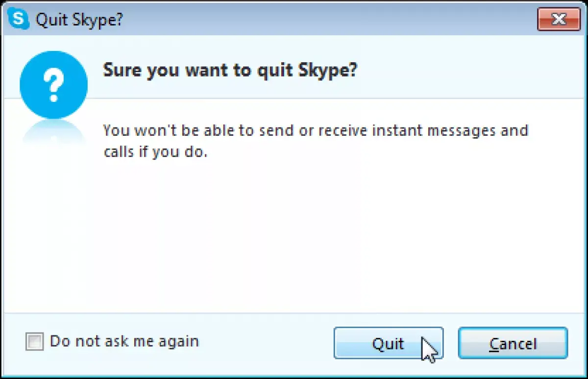This screenshot has height=379, width=588.
Task: Click the "Do not ask me again" label
Action: point(124,341)
